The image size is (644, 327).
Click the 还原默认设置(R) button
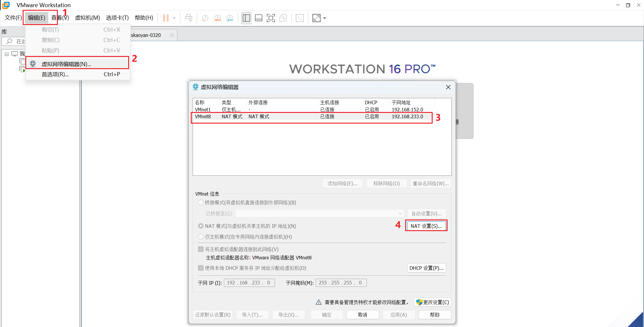(213, 315)
